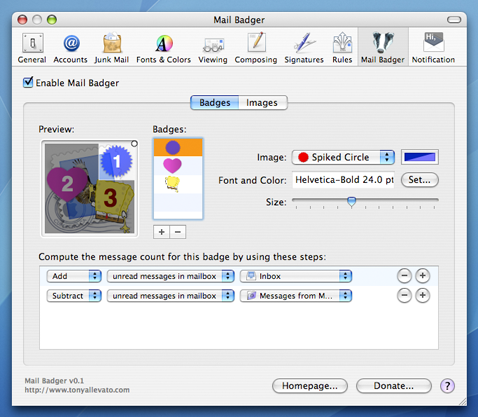Remove the Add Inbox step
Image resolution: width=478 pixels, height=417 pixels.
coord(404,276)
